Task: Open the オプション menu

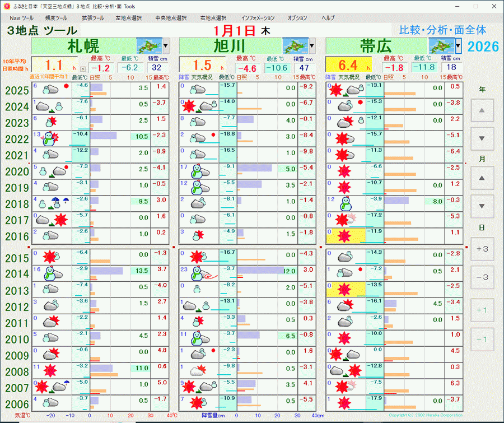Action: pyautogui.click(x=297, y=18)
